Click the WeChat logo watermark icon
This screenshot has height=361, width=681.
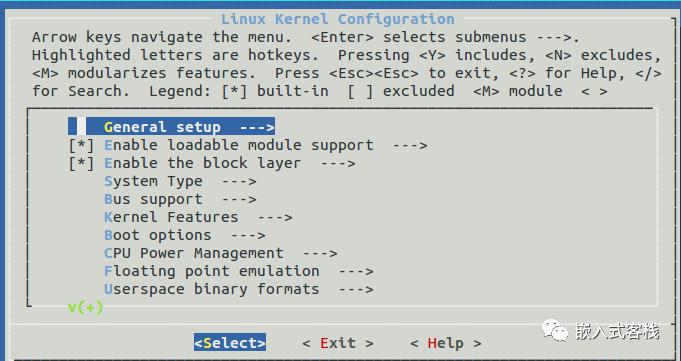(555, 331)
